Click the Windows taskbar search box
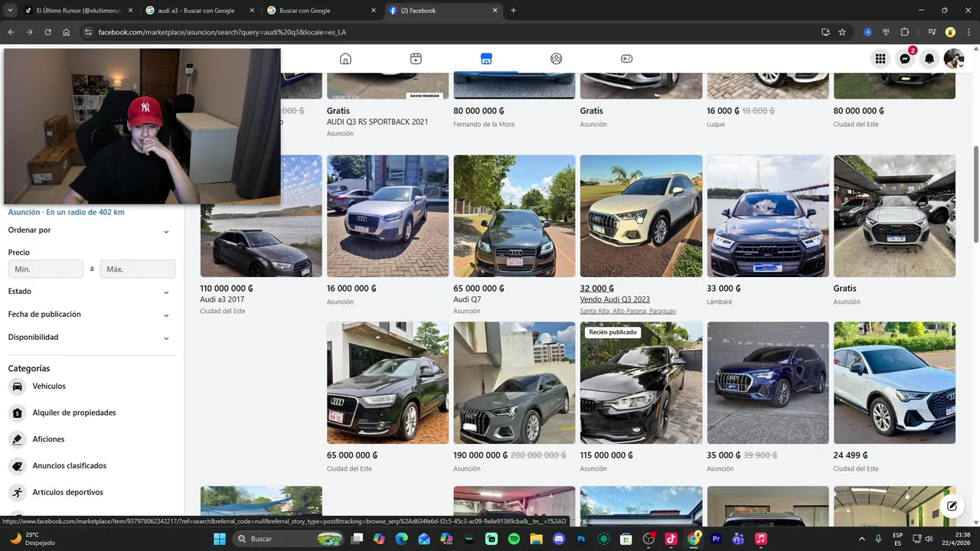Image resolution: width=980 pixels, height=551 pixels. pos(287,539)
